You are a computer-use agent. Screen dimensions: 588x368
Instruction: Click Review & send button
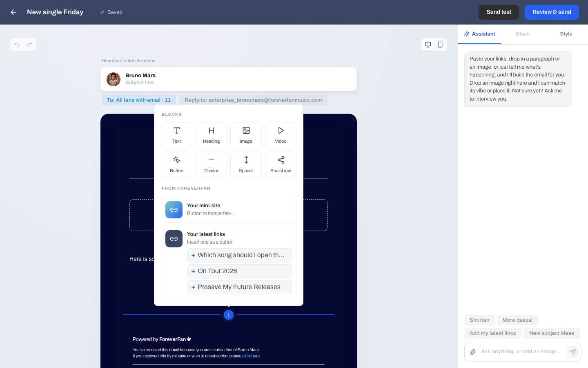point(552,12)
